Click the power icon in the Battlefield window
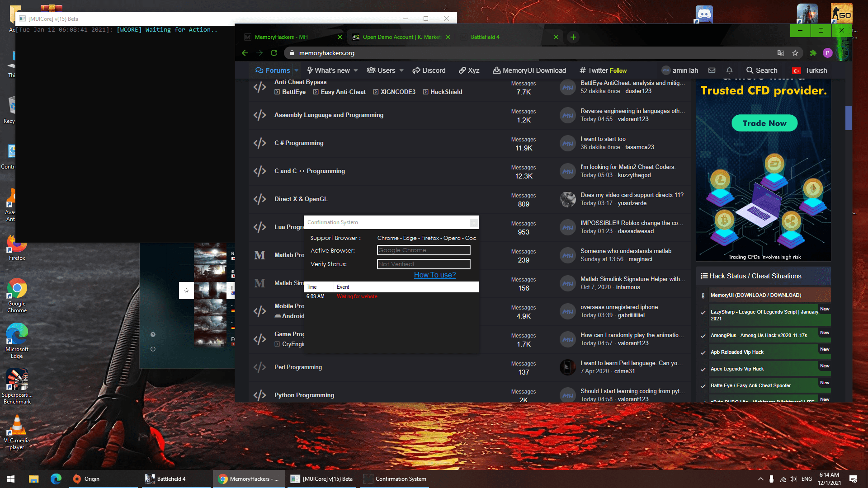 coord(153,349)
